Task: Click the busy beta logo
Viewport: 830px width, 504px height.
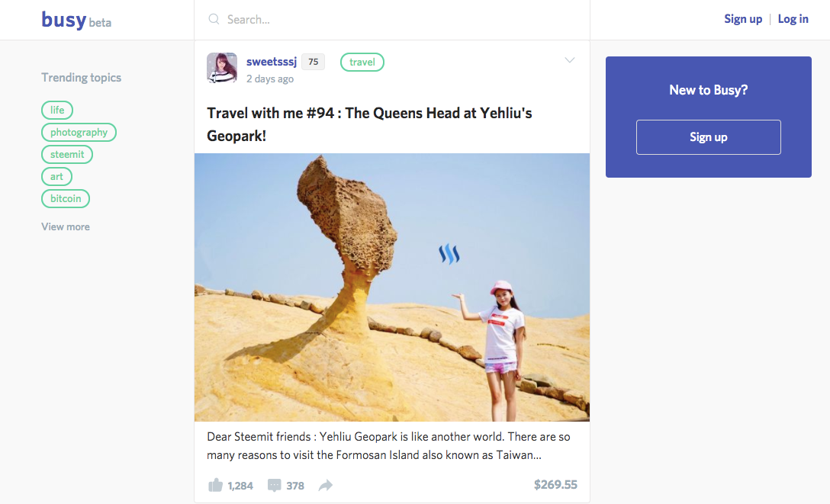Action: coord(76,20)
